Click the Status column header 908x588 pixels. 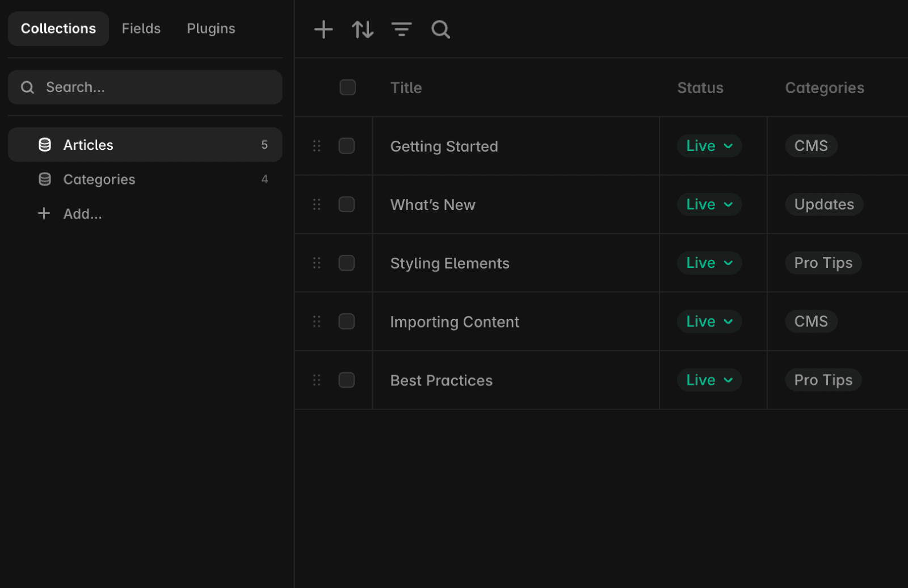pyautogui.click(x=700, y=88)
